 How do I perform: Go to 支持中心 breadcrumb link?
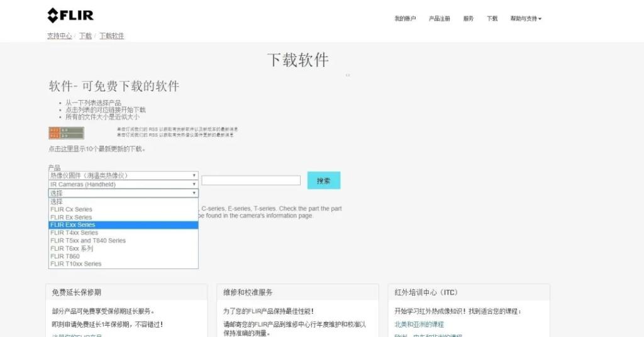[59, 36]
